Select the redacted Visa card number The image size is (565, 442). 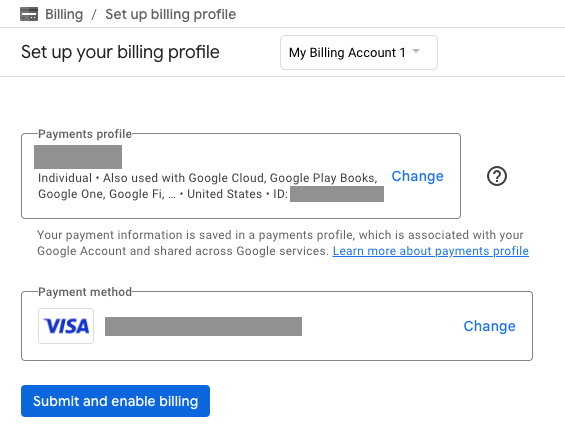coord(203,326)
